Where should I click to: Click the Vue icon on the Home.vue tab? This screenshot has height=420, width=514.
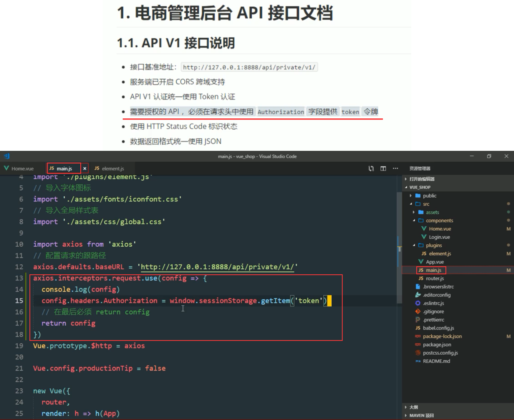click(6, 168)
